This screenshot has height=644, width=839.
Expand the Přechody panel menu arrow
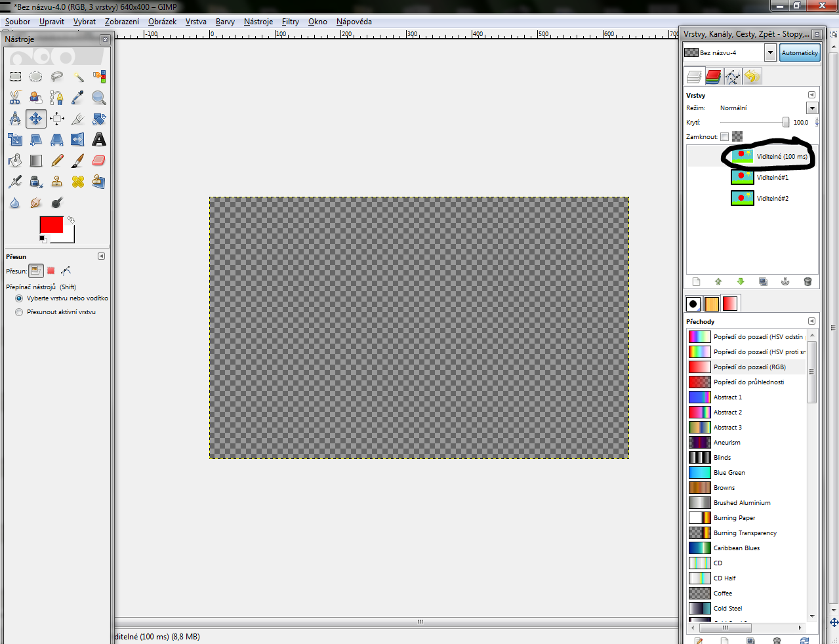pyautogui.click(x=811, y=321)
